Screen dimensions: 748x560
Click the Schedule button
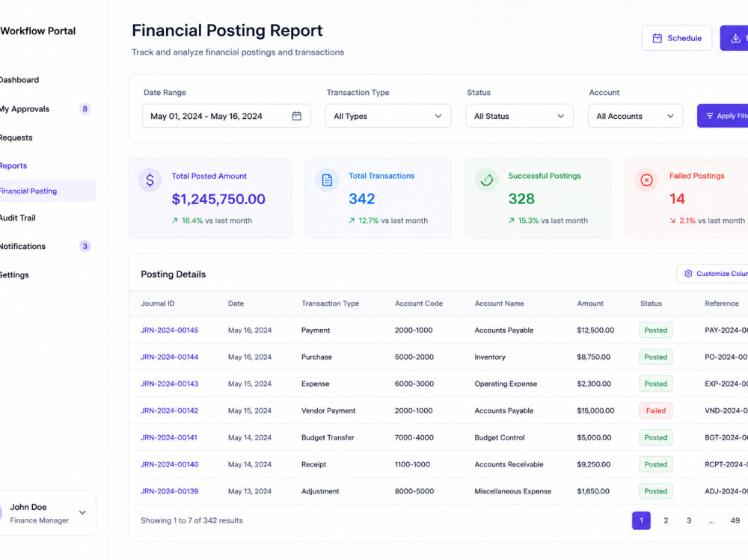pyautogui.click(x=677, y=38)
